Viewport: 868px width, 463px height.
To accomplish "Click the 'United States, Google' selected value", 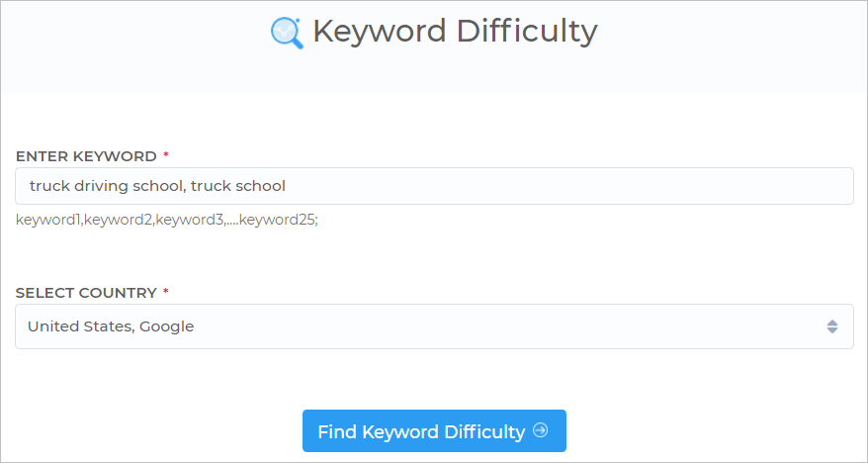I will (x=111, y=326).
